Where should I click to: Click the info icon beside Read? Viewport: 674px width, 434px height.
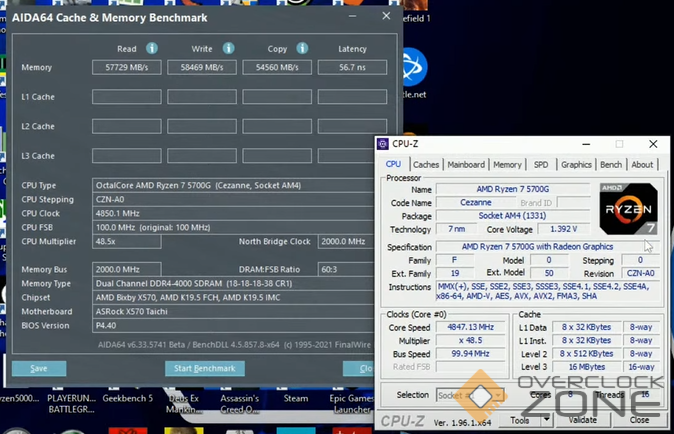(x=152, y=48)
